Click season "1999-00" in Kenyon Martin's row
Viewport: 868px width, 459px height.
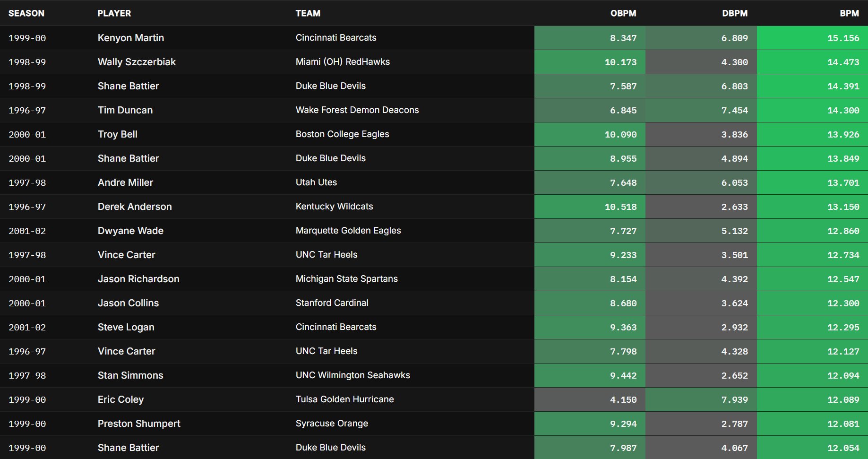coord(27,38)
